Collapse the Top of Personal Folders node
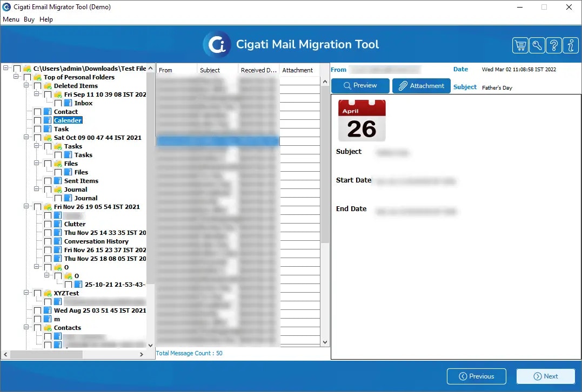Viewport: 582px width, 392px height. click(x=16, y=76)
